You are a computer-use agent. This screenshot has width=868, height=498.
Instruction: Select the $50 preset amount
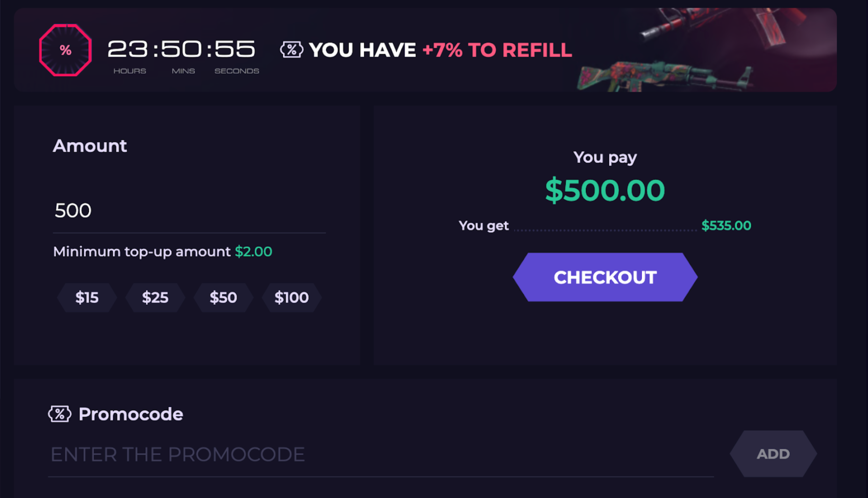coord(223,297)
